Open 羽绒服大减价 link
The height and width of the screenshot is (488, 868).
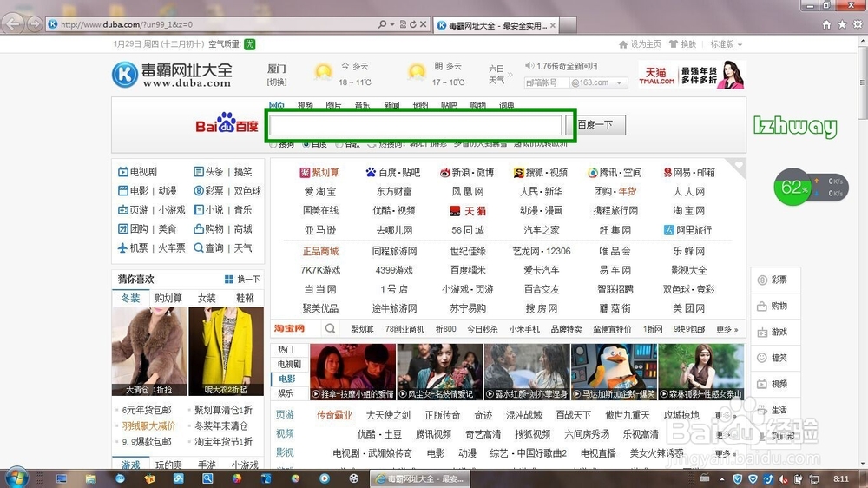pos(148,426)
